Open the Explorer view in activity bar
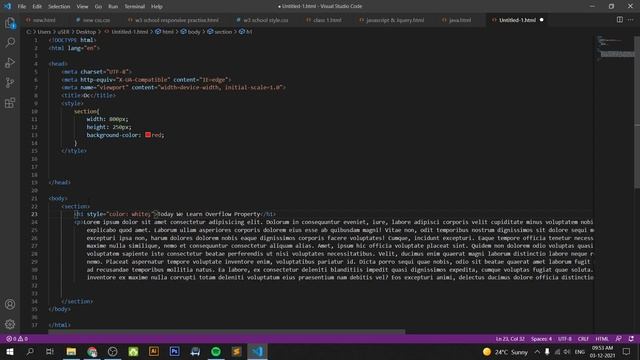 [10, 23]
